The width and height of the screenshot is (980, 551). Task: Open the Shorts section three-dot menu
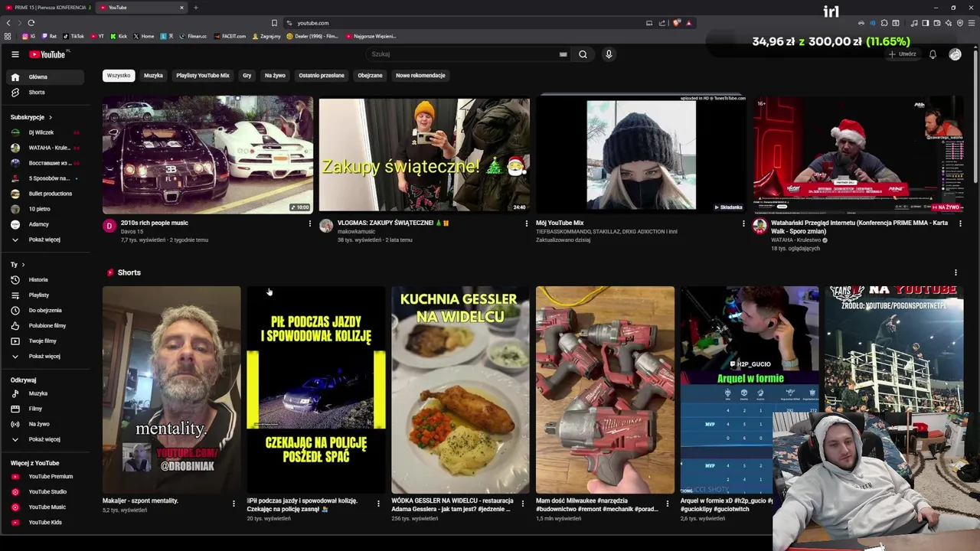pos(955,272)
